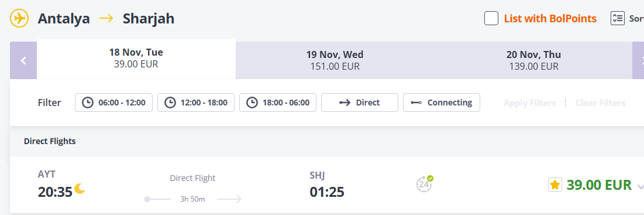This screenshot has height=215, width=644.
Task: Filter by Direct flights only
Action: [359, 103]
